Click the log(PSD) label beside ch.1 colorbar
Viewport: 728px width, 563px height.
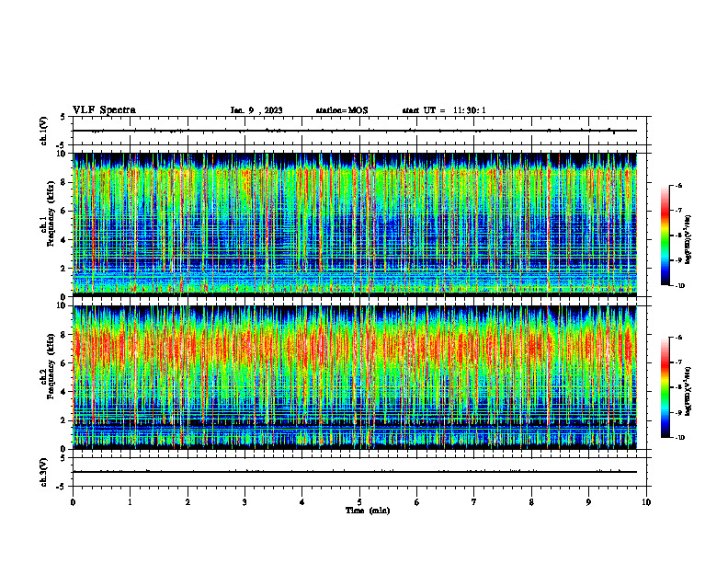(688, 240)
